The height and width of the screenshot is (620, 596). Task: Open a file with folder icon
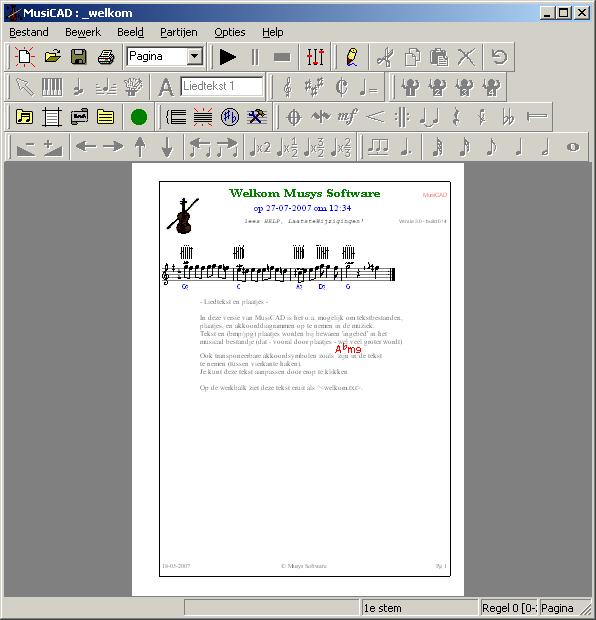coord(52,57)
